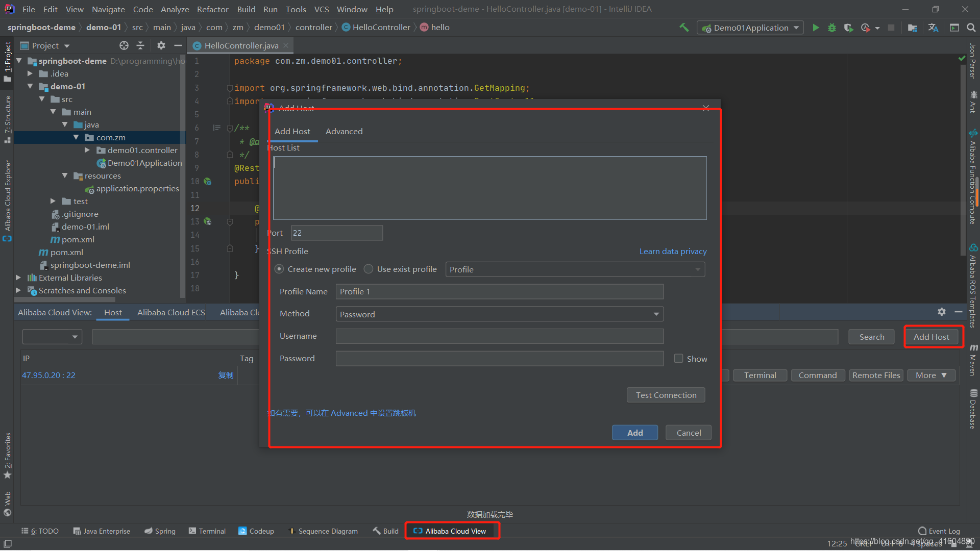The width and height of the screenshot is (980, 551).
Task: Expand External Libraries tree node
Action: 18,278
